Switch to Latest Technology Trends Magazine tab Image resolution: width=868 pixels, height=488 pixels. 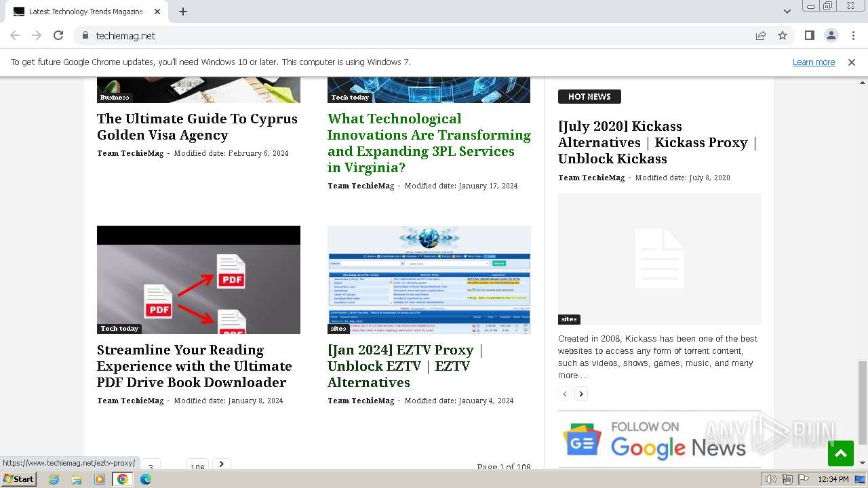click(x=85, y=12)
